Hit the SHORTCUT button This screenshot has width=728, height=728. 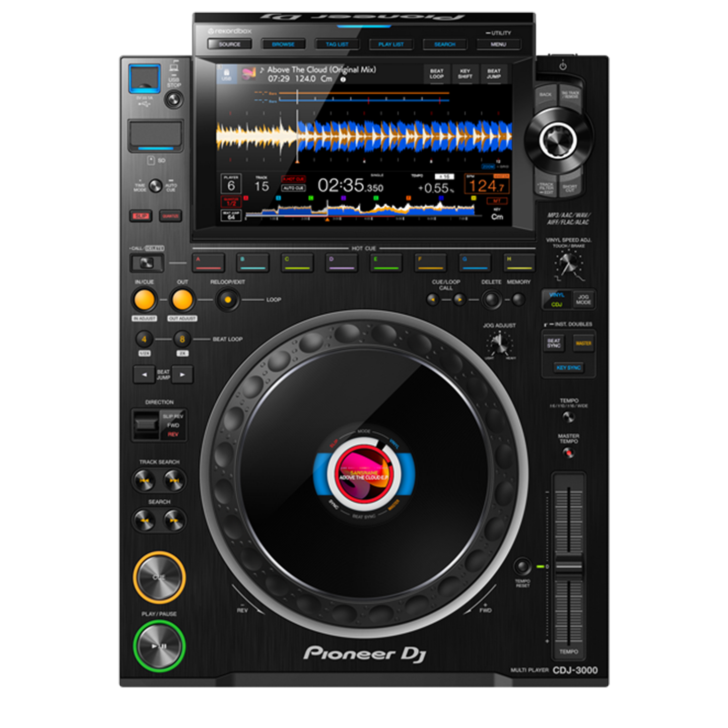click(570, 187)
